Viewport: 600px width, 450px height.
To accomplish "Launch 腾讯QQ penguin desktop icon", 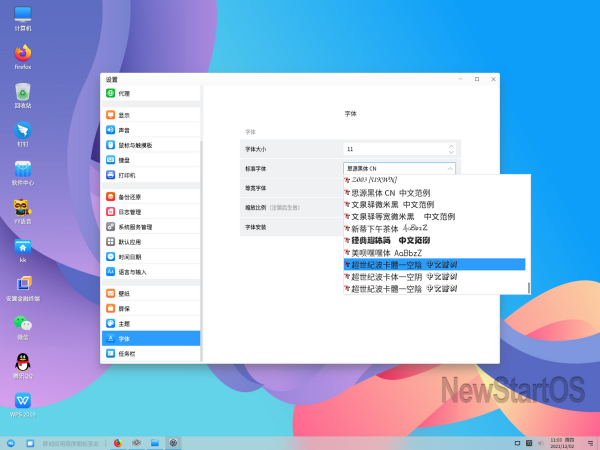I will tap(23, 362).
